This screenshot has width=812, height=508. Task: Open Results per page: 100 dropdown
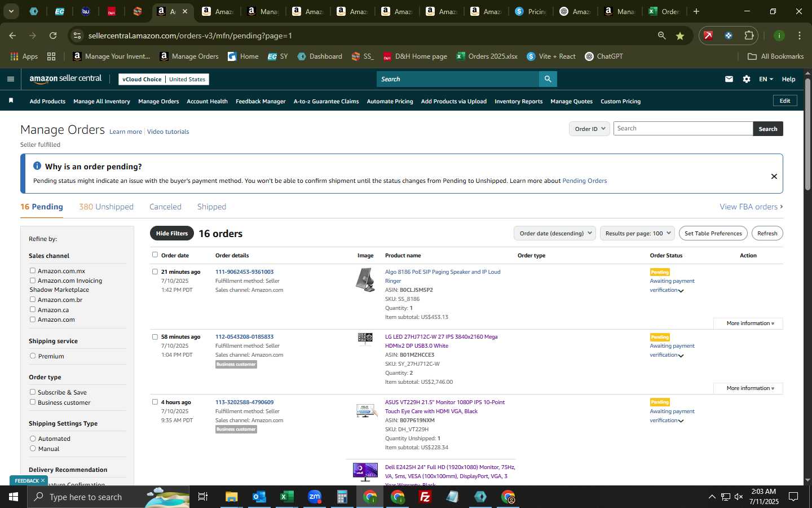(x=637, y=233)
